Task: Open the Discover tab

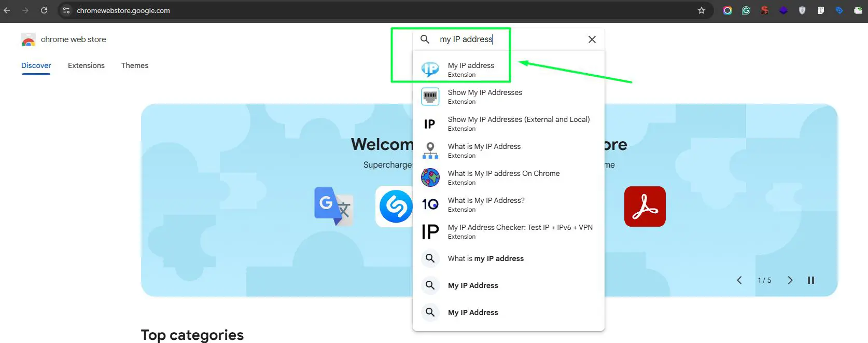Action: point(36,65)
